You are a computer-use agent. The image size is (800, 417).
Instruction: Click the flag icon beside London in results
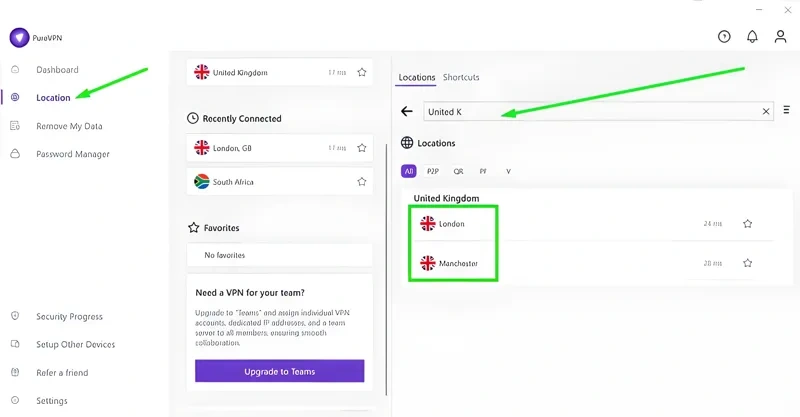(x=428, y=223)
